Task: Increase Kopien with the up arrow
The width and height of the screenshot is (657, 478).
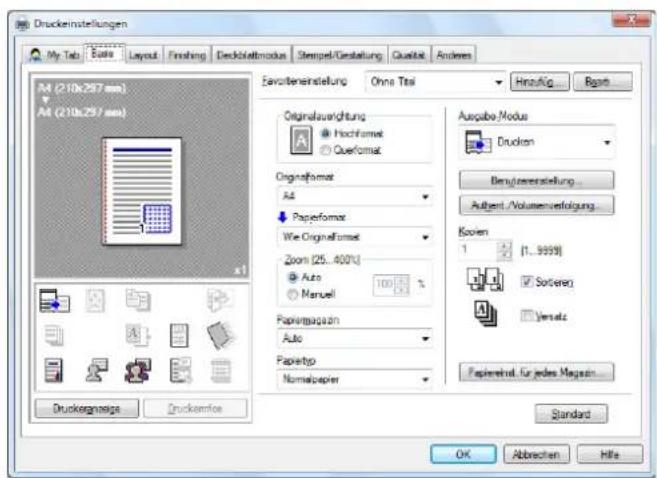Action: (506, 245)
